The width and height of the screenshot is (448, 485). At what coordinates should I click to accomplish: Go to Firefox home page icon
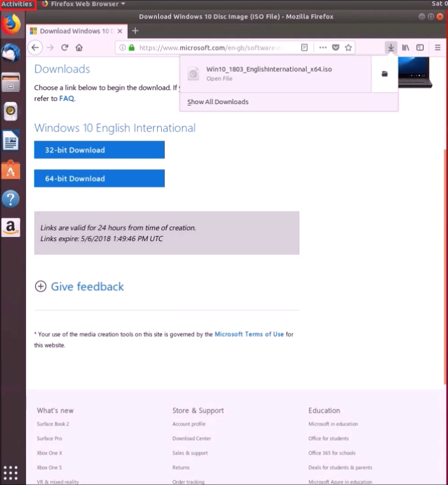pyautogui.click(x=79, y=48)
